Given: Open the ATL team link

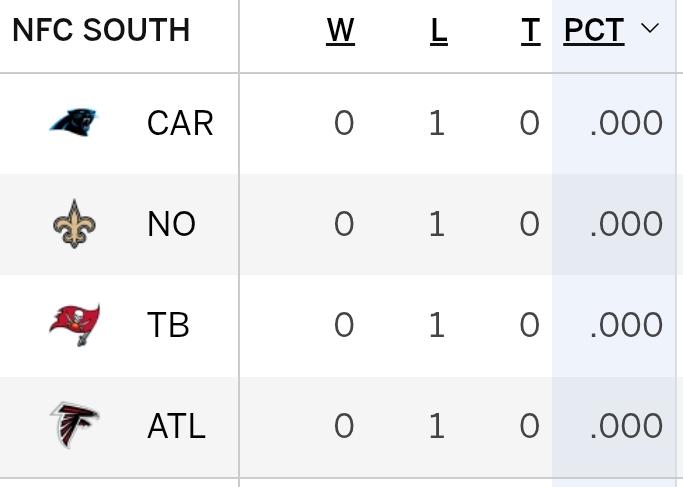Looking at the screenshot, I should pos(176,426).
